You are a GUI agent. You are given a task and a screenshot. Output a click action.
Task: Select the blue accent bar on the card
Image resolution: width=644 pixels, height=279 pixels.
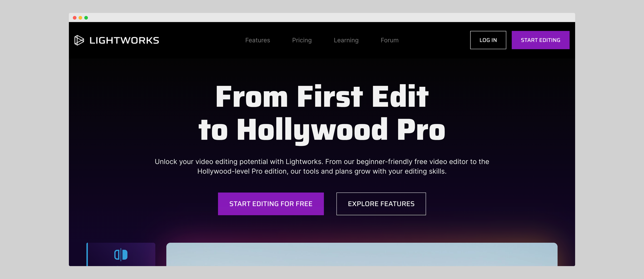click(87, 254)
